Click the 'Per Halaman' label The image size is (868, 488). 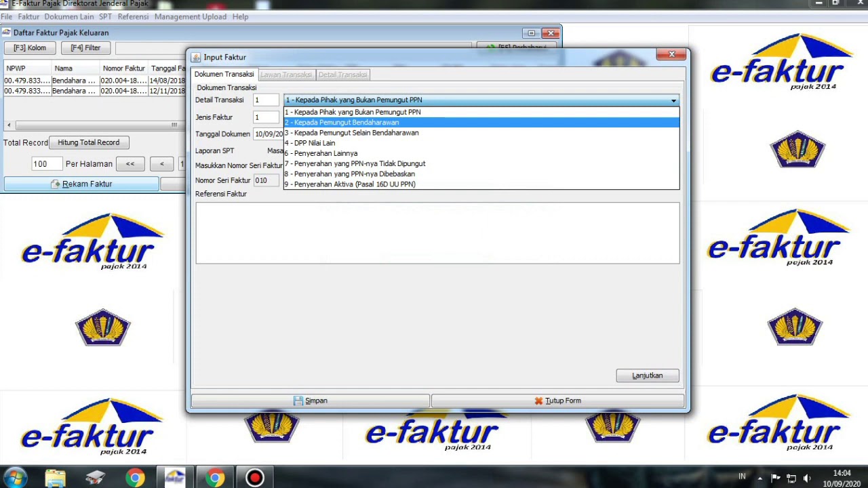(88, 163)
